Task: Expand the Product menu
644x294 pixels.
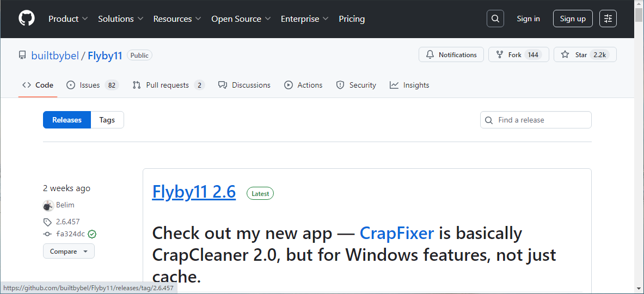Action: (x=68, y=19)
